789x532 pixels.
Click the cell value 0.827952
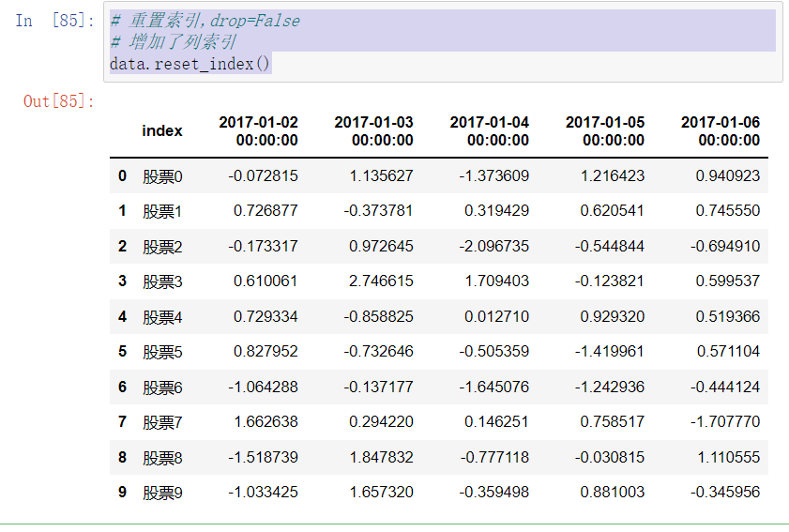[266, 351]
